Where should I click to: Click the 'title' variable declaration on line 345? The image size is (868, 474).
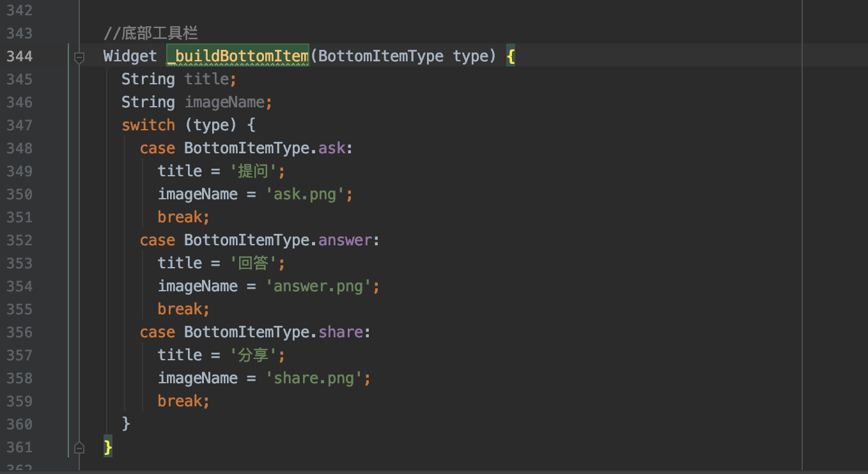(206, 79)
